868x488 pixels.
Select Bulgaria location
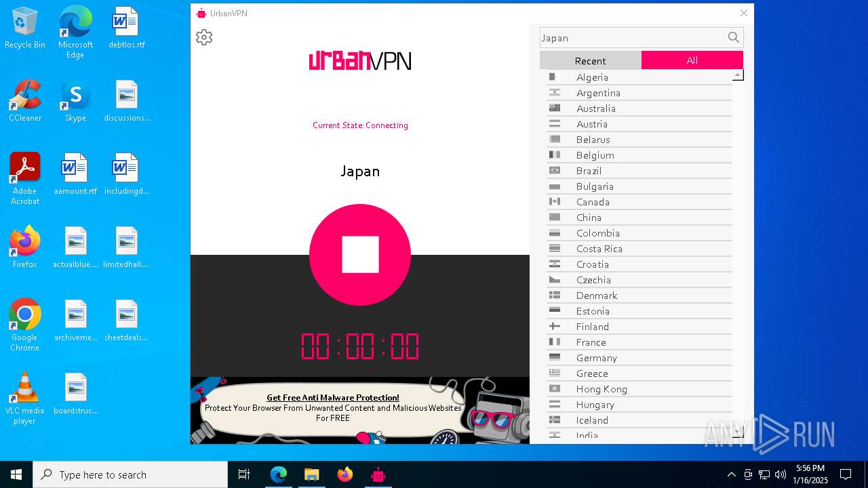click(639, 186)
